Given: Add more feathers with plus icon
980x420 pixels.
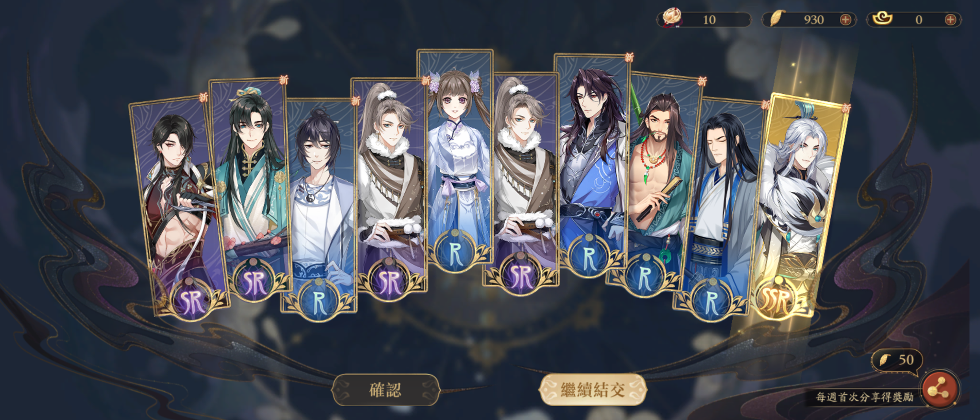Looking at the screenshot, I should (846, 20).
